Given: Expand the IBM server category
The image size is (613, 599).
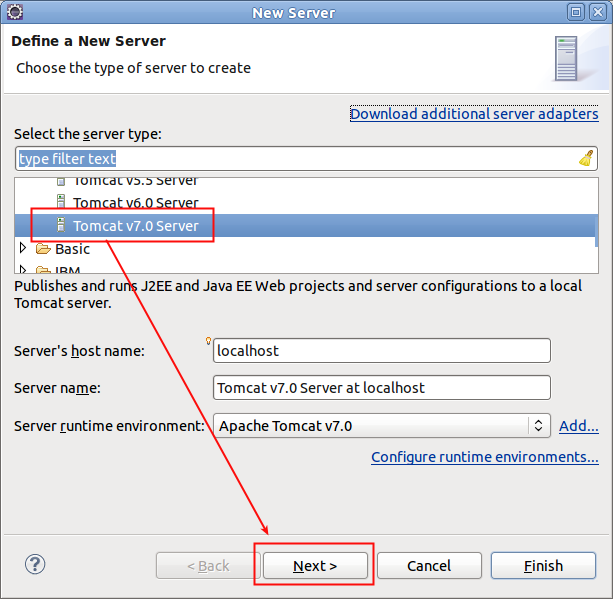Looking at the screenshot, I should point(23,269).
